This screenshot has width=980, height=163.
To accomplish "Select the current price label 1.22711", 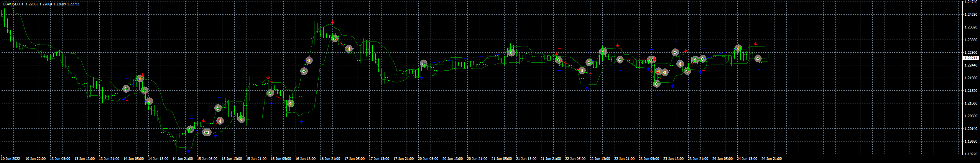I will coord(971,58).
